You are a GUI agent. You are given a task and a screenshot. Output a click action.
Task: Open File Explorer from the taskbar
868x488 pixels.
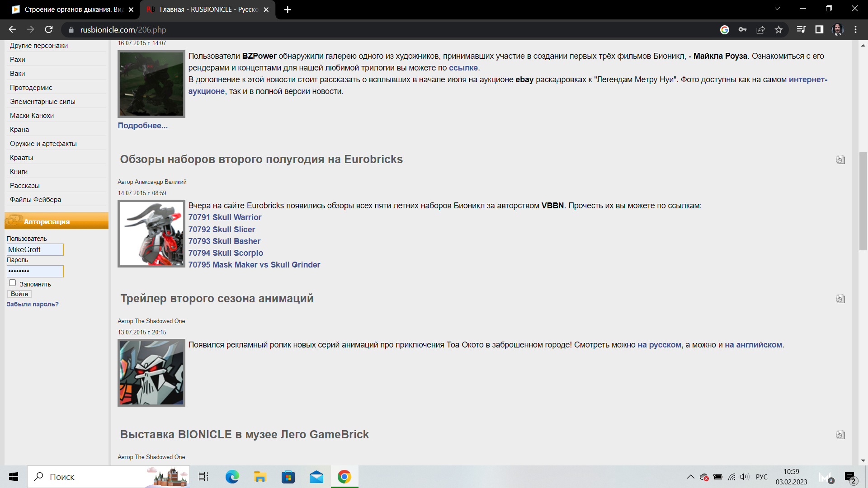click(x=260, y=477)
